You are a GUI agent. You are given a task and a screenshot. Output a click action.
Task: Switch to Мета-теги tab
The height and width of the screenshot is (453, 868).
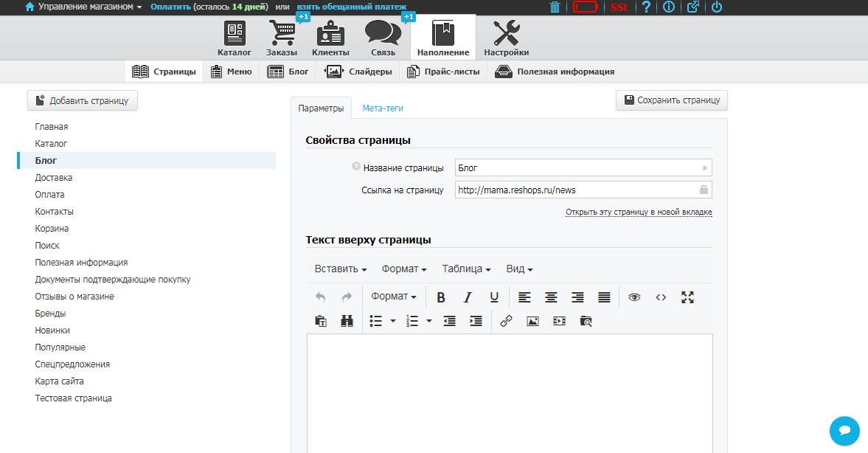coord(383,108)
